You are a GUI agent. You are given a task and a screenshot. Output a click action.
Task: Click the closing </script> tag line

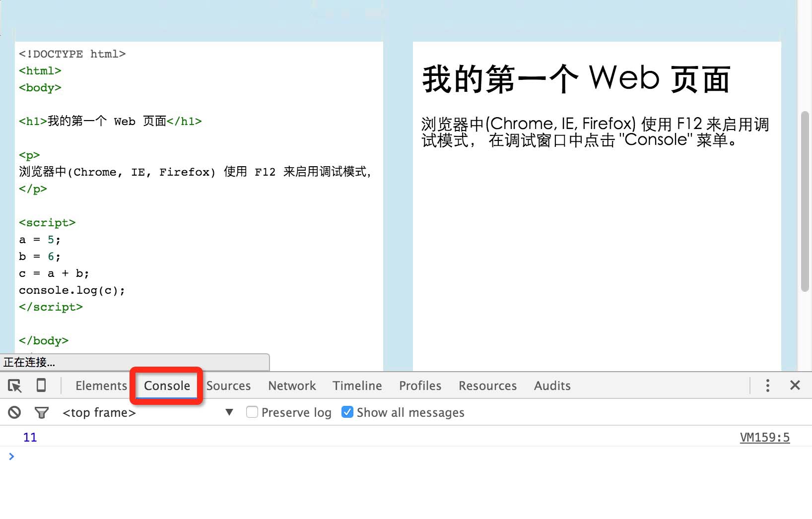click(x=51, y=307)
